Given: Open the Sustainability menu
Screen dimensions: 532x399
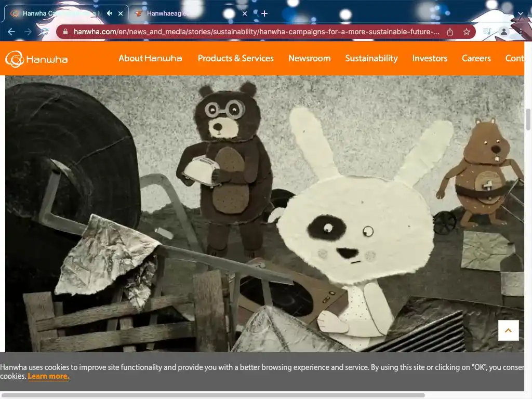Looking at the screenshot, I should [371, 58].
